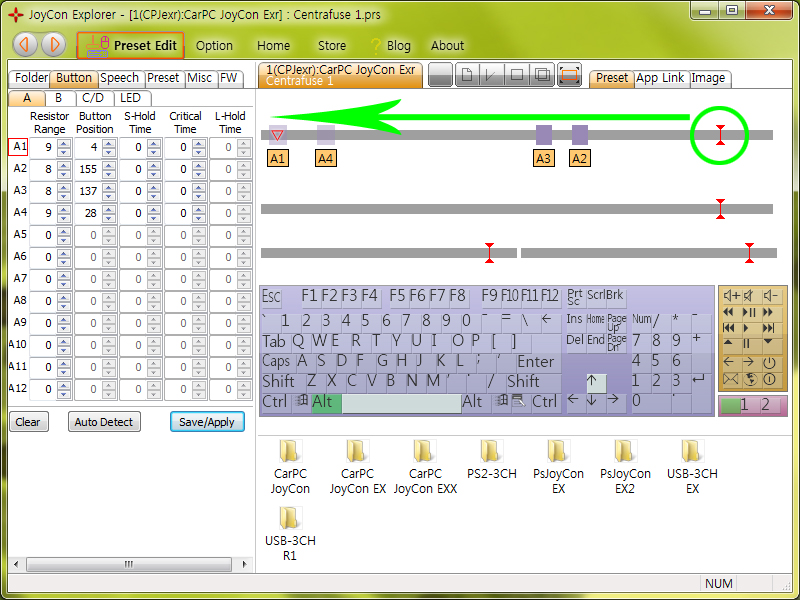
Task: Decrease the A2 Button Position spinner
Action: [109, 174]
